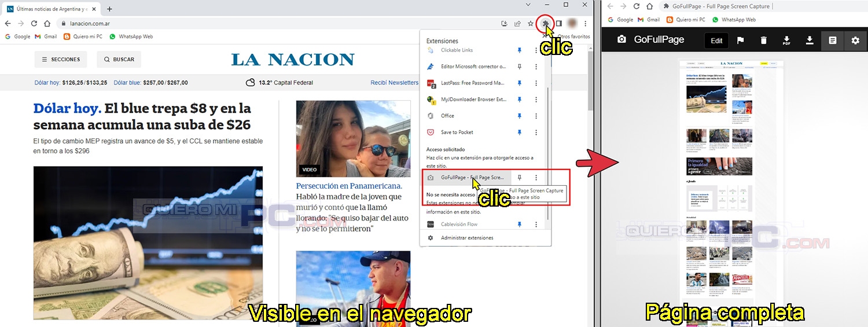The image size is (868, 327).
Task: Open Recibí Newsletters link
Action: (x=394, y=83)
